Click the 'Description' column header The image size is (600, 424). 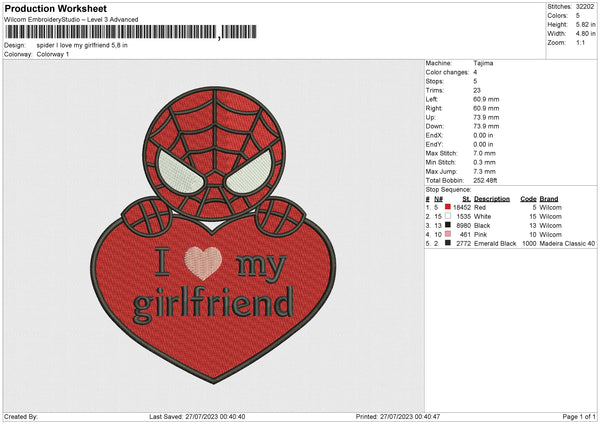coord(492,199)
